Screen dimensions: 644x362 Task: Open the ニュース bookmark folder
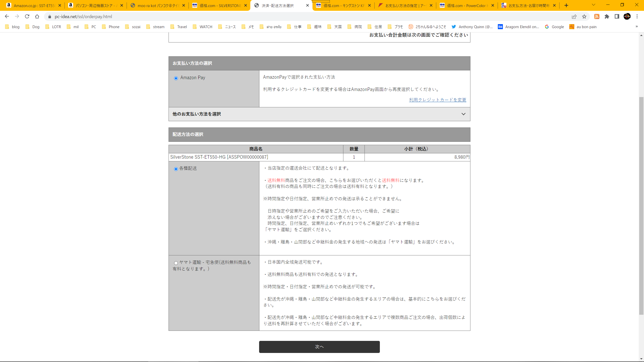point(227,27)
